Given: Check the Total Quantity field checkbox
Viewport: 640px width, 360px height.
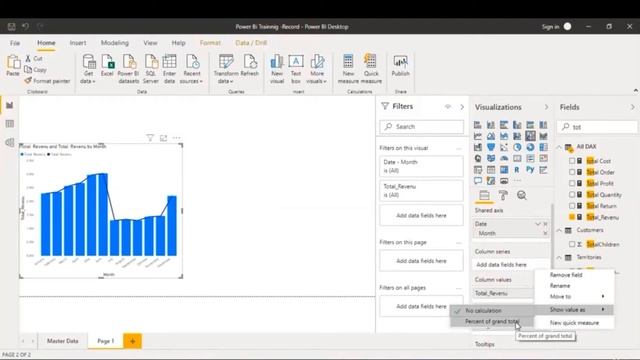Looking at the screenshot, I should click(x=572, y=195).
